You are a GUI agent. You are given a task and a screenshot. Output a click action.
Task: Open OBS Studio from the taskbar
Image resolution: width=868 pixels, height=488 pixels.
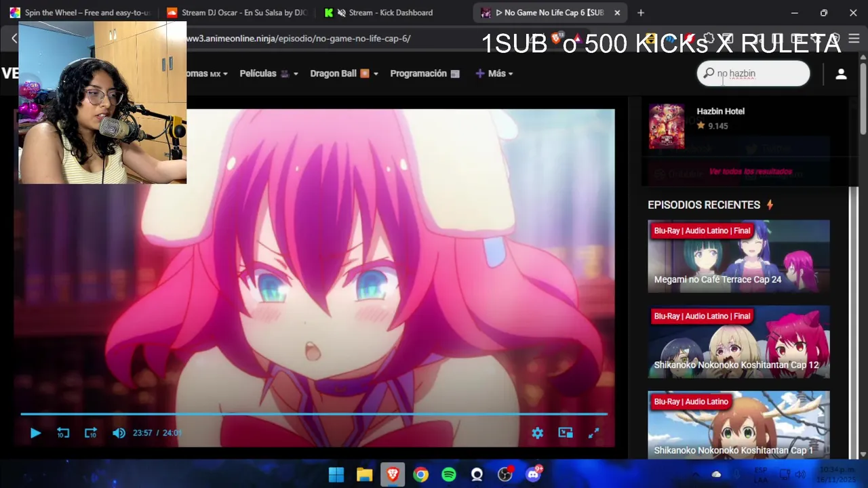[505, 474]
